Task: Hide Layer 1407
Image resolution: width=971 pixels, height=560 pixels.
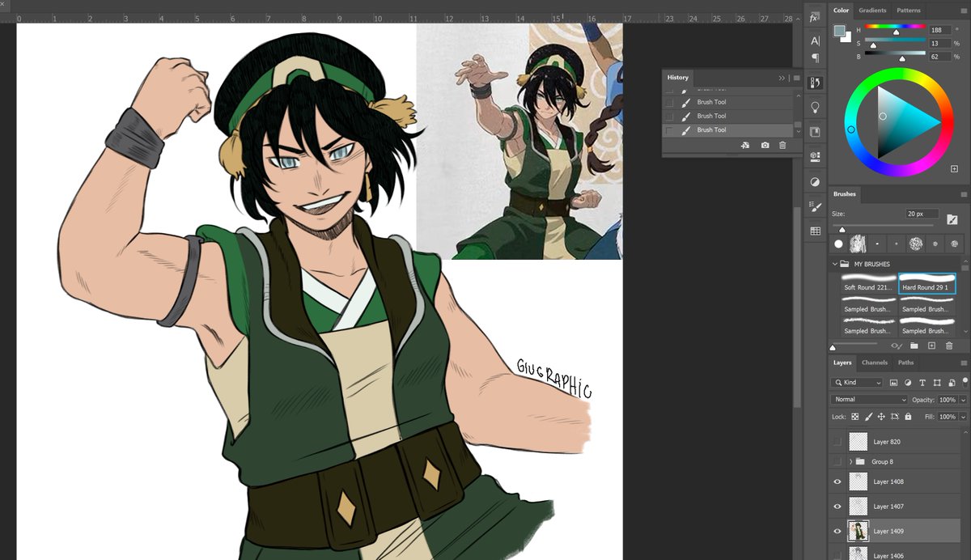Action: coord(837,507)
